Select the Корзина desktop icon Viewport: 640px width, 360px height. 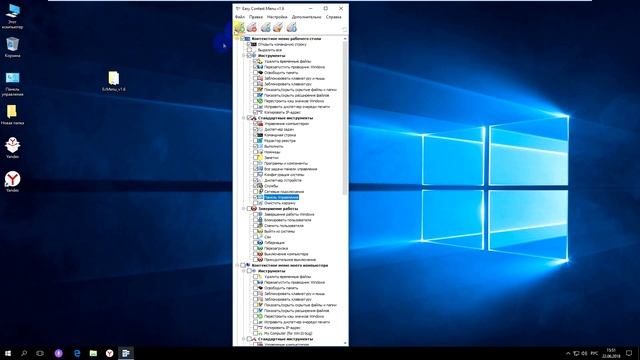tap(12, 47)
